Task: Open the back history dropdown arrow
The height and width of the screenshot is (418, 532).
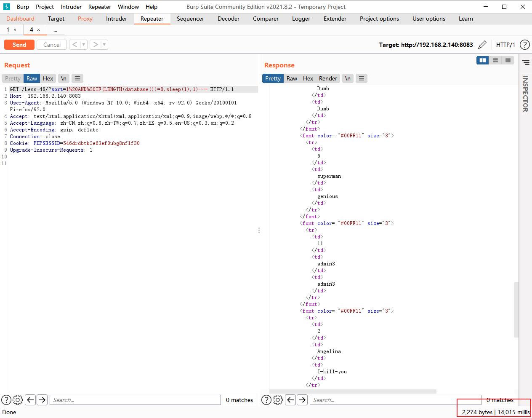Action: tap(84, 45)
